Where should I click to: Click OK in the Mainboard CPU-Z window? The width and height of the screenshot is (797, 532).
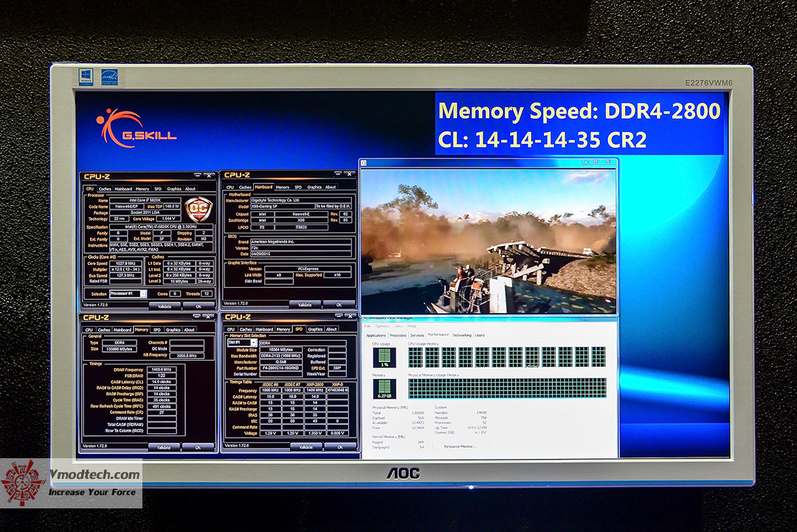(339, 305)
